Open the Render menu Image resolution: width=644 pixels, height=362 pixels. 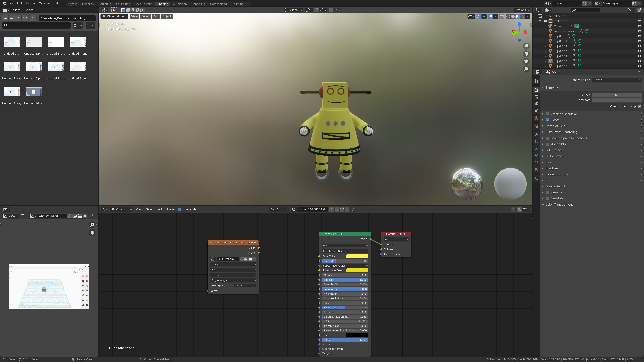[x=30, y=3]
